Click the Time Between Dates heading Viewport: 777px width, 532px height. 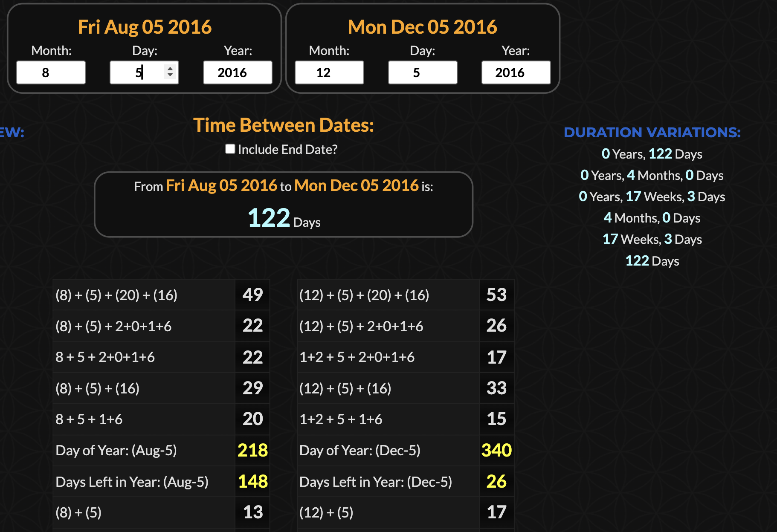point(284,125)
